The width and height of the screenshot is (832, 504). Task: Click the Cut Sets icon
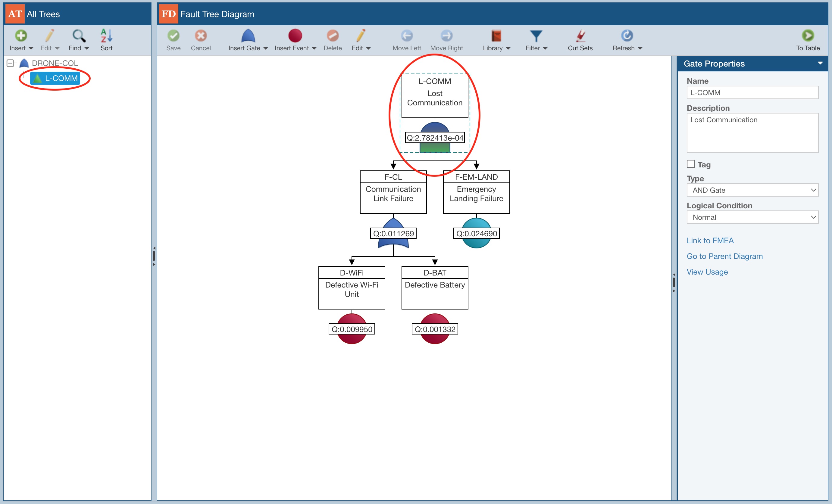[580, 36]
